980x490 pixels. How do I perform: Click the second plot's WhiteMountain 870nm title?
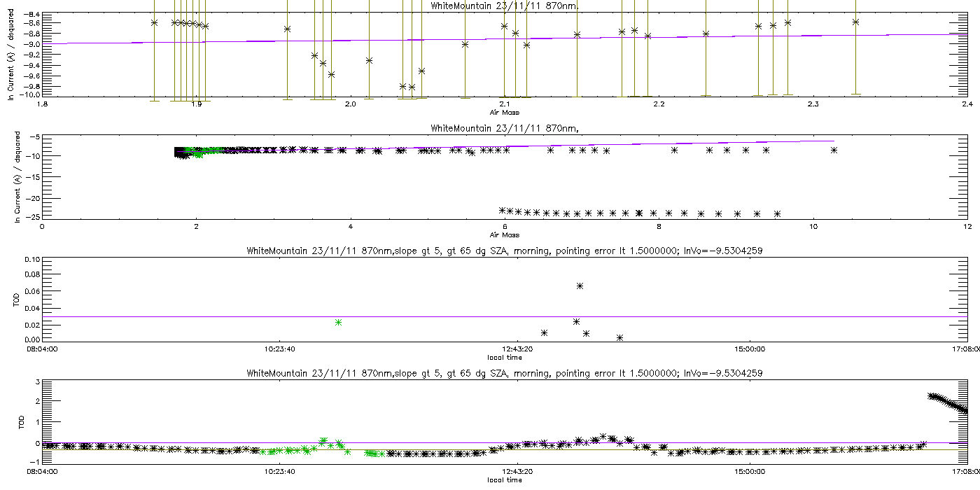[x=504, y=128]
